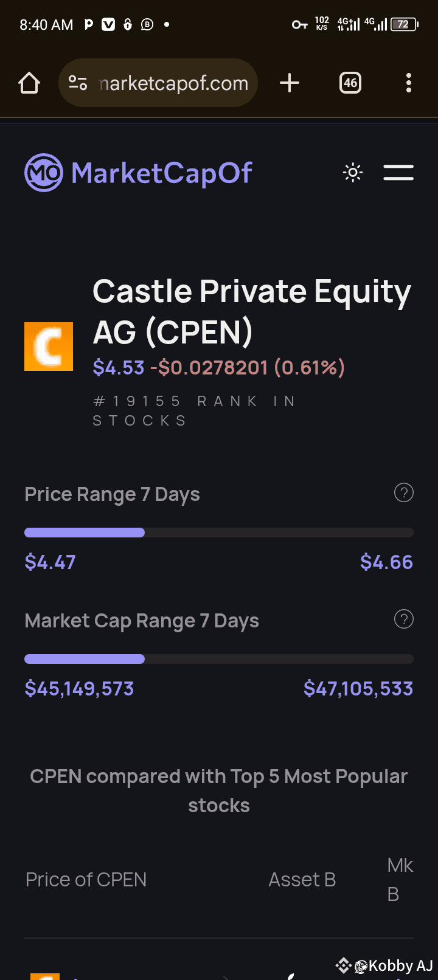Select the Castle Private Equity AG heading

click(252, 311)
